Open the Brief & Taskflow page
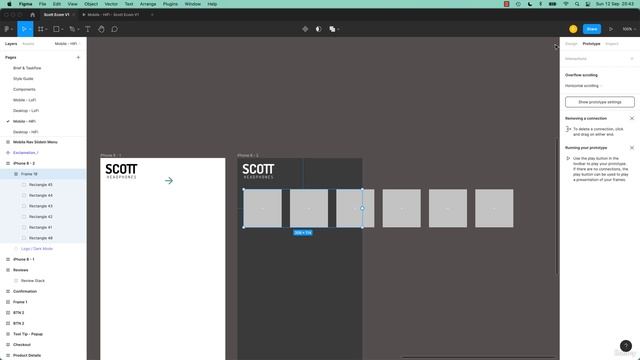The image size is (640, 360). click(27, 68)
